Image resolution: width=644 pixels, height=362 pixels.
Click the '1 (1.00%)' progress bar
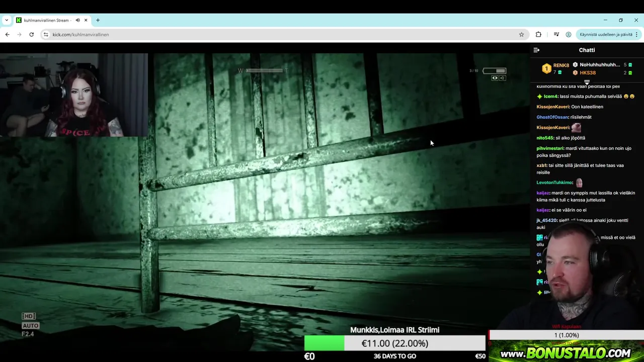tap(567, 335)
